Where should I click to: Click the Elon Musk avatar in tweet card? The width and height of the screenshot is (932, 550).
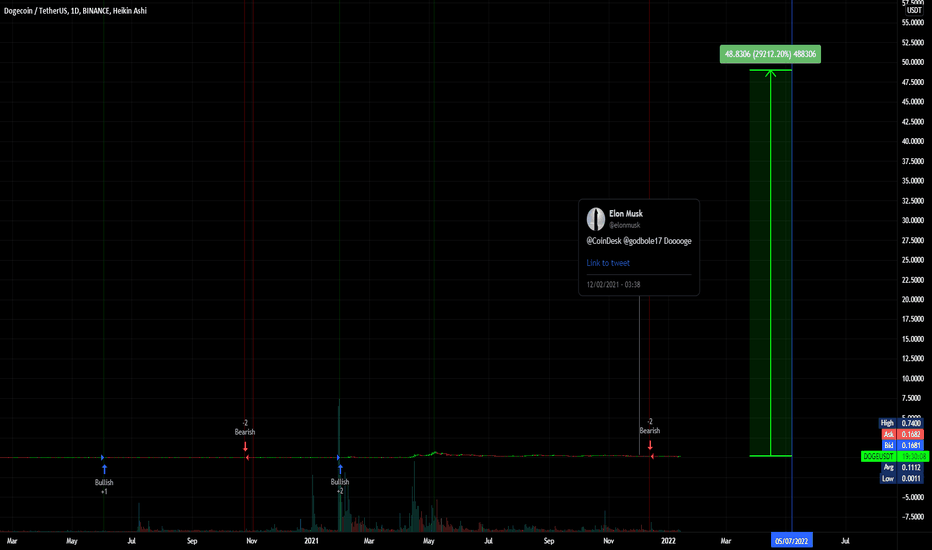(596, 219)
